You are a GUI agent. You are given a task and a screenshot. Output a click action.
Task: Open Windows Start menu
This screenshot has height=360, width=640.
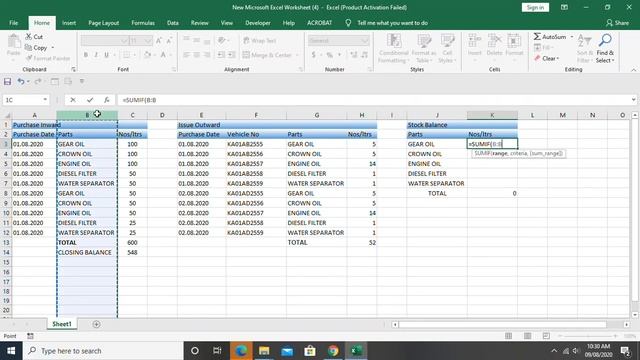(x=11, y=351)
